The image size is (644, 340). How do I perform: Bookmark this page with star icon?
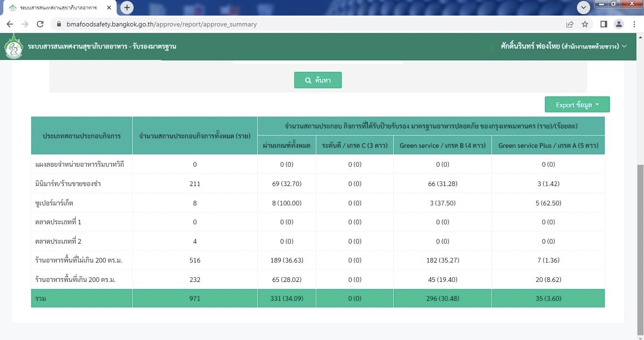[585, 24]
